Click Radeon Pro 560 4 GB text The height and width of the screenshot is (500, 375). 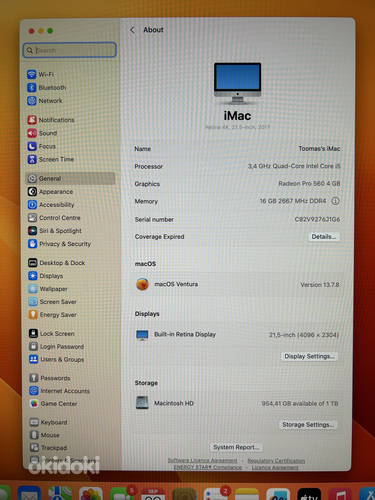pyautogui.click(x=309, y=183)
